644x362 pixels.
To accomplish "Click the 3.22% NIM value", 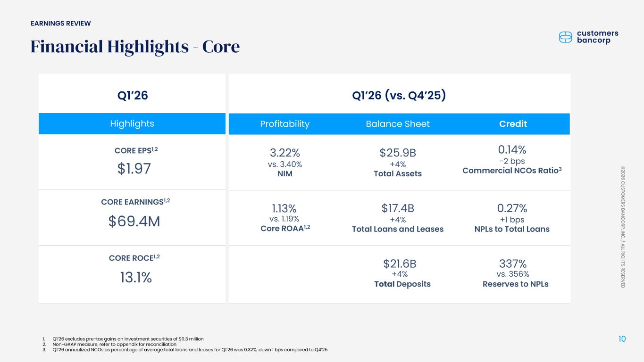I will click(x=285, y=153).
